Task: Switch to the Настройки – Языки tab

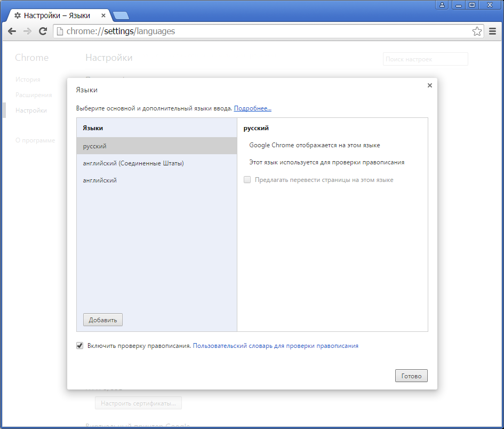Action: pyautogui.click(x=59, y=15)
